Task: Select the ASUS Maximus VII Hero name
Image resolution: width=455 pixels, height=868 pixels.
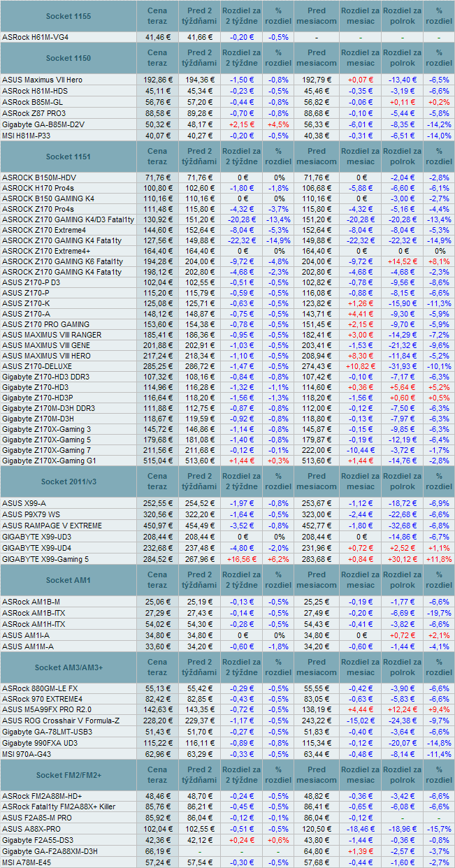Action: (x=42, y=80)
